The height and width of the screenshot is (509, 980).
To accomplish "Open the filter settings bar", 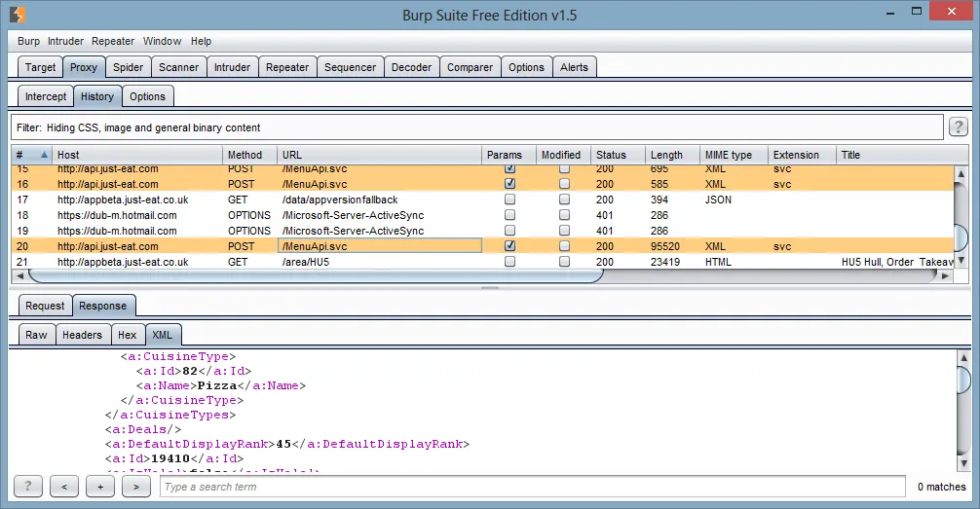I will pyautogui.click(x=477, y=127).
